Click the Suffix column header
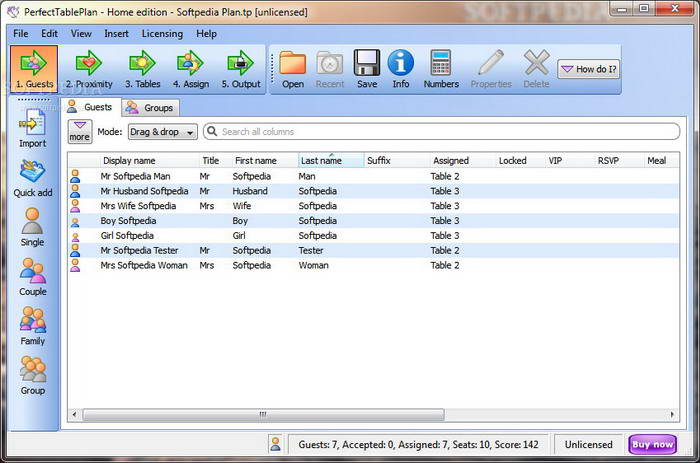 tap(397, 160)
